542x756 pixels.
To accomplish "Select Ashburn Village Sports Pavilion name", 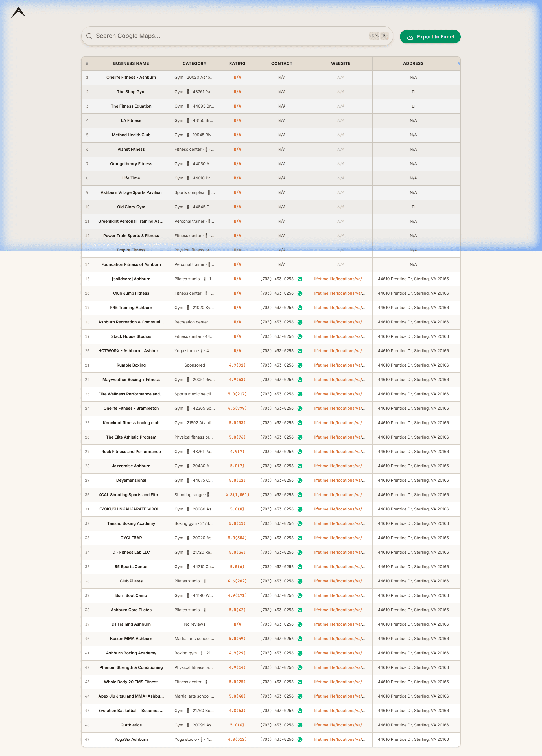I will 131,192.
